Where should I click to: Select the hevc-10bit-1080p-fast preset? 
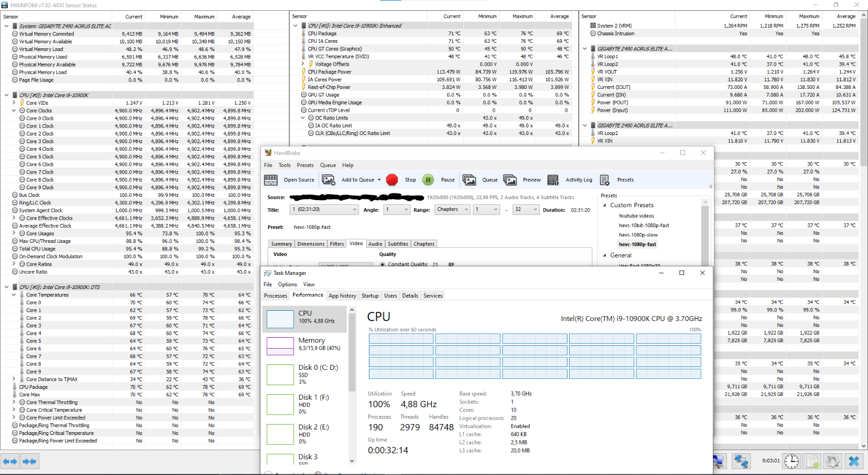pos(644,226)
